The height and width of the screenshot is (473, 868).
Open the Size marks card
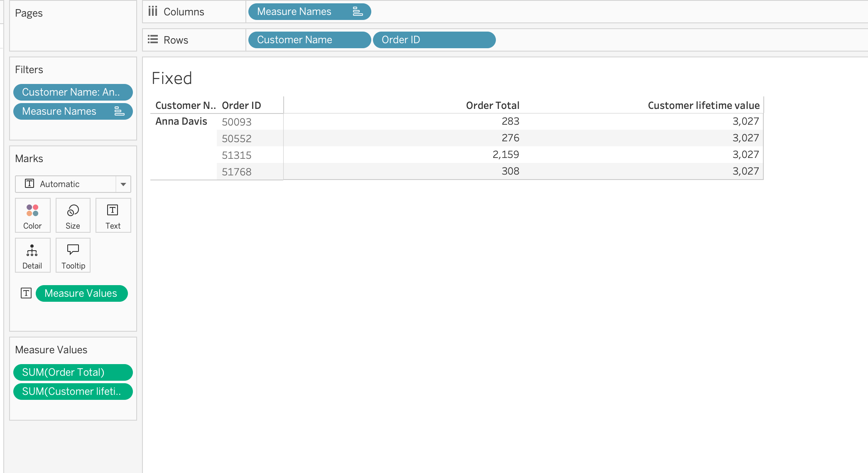pyautogui.click(x=73, y=215)
